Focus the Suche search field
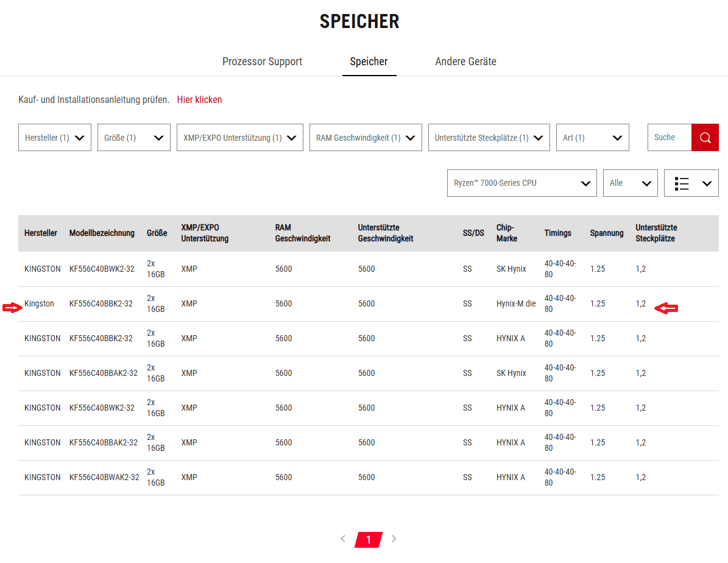728x563 pixels. point(670,138)
